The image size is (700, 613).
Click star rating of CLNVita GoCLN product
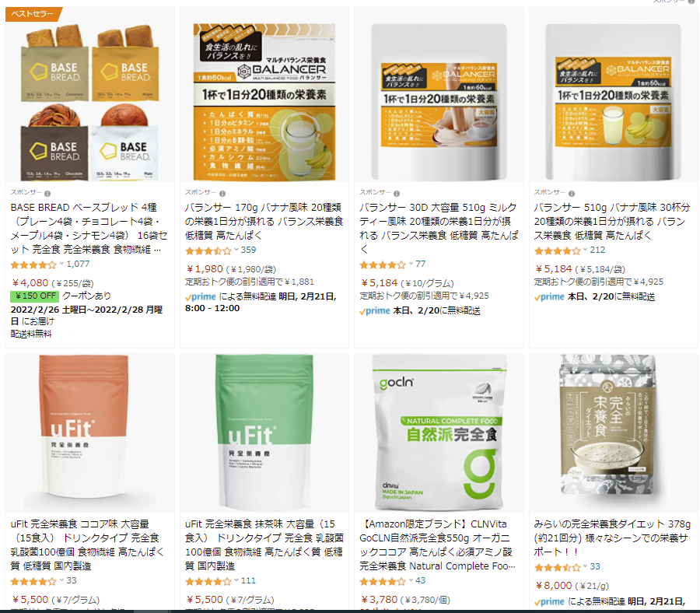[x=383, y=581]
